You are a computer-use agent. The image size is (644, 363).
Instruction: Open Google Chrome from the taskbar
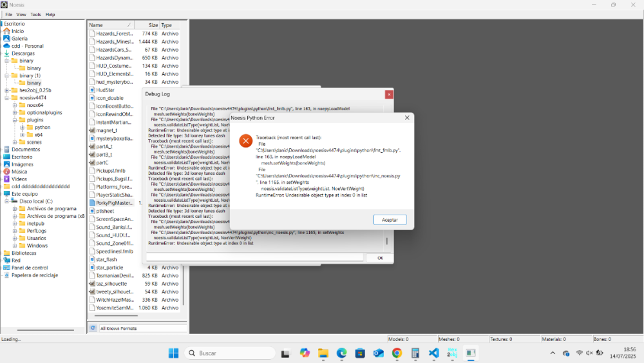click(397, 353)
